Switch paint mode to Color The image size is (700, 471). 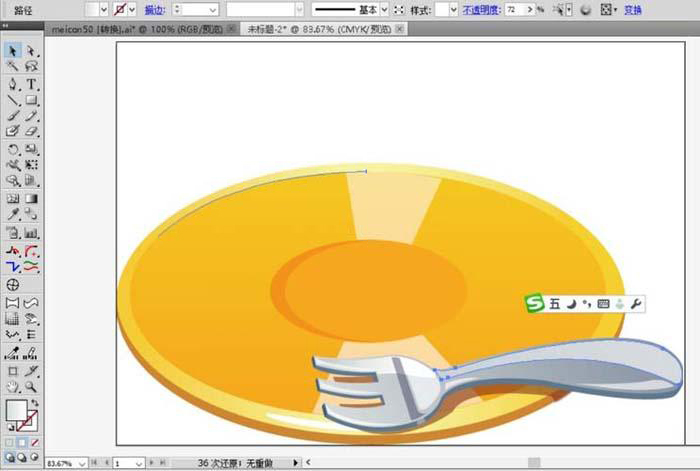(9, 442)
